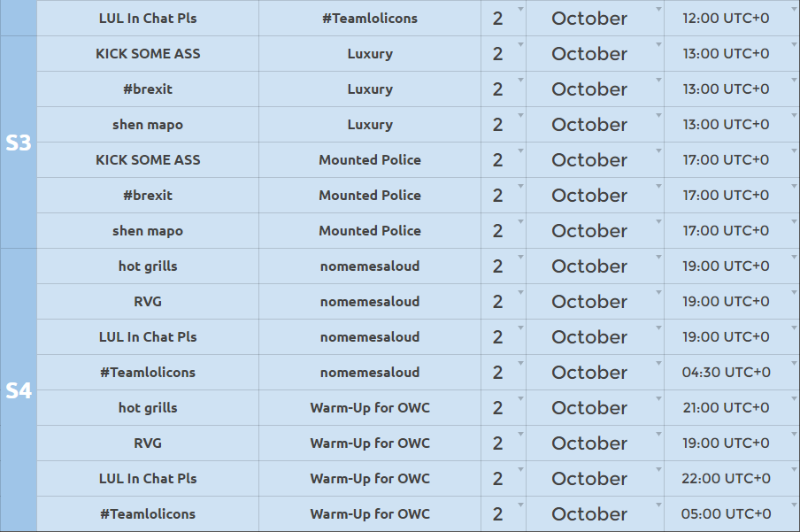Select the 22:00 UTC+0 time cell
The width and height of the screenshot is (800, 532).
(732, 479)
